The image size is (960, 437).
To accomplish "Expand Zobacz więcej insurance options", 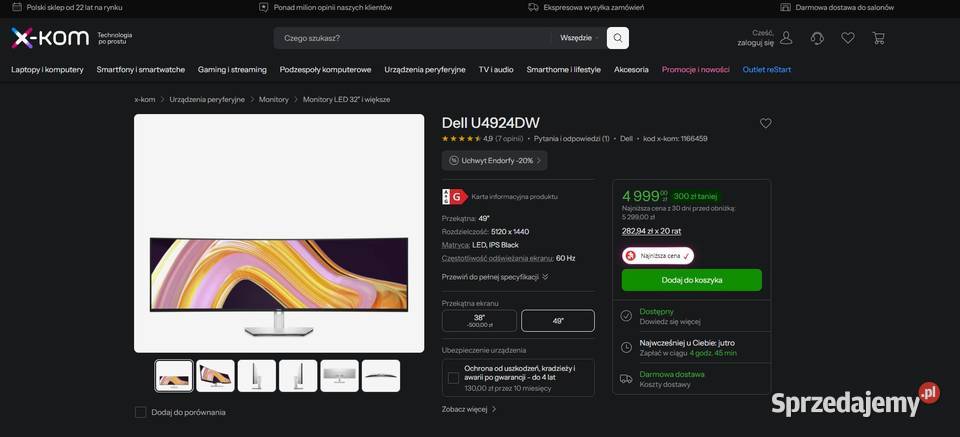I will (469, 409).
